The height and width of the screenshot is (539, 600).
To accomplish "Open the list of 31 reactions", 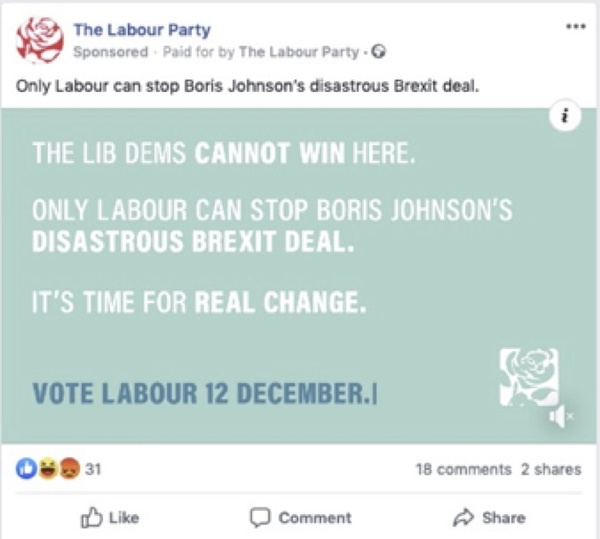I will tap(92, 469).
